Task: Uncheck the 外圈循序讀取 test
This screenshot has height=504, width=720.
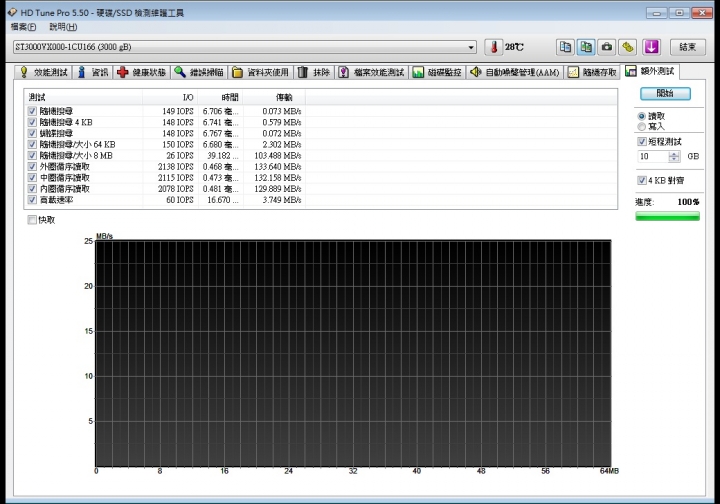Action: pyautogui.click(x=32, y=167)
